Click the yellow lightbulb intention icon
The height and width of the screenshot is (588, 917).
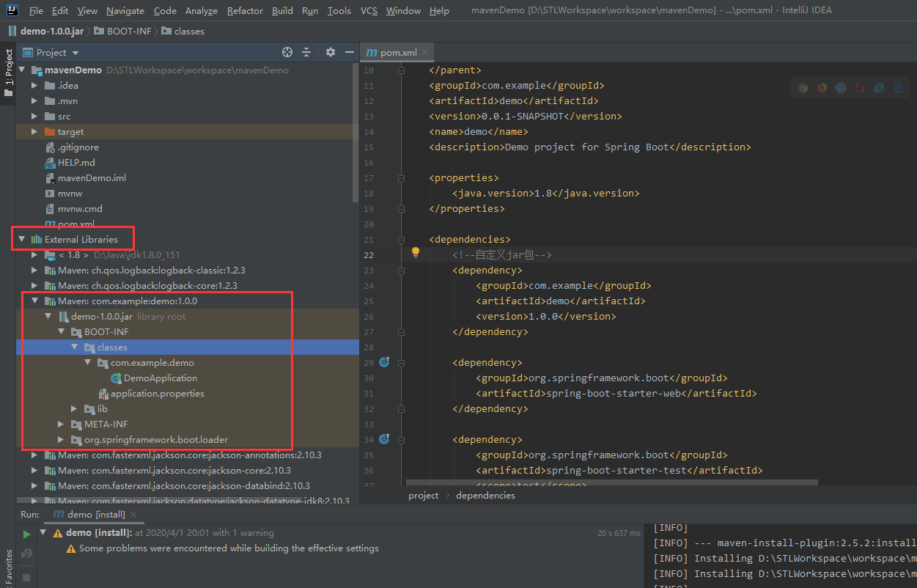[x=416, y=252]
